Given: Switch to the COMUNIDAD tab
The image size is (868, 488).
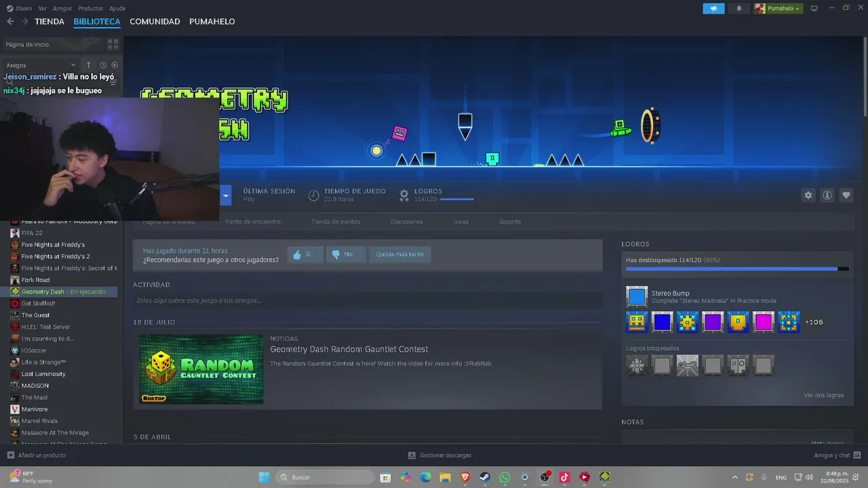Looking at the screenshot, I should tap(155, 22).
